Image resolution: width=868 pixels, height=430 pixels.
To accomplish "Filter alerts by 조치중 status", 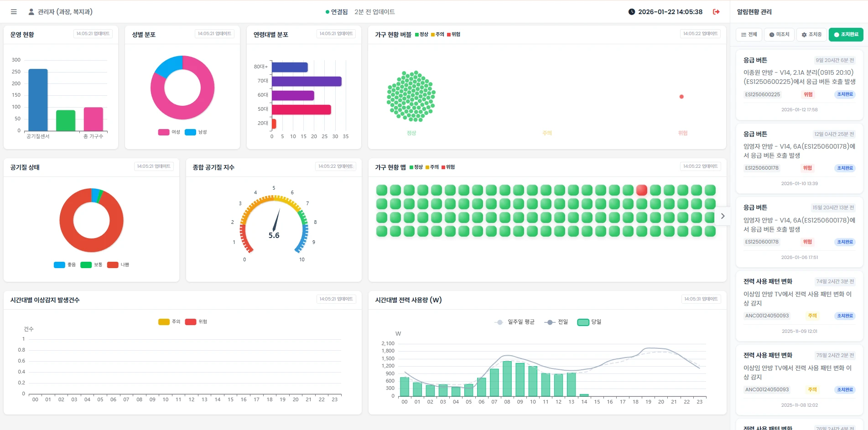I will (x=811, y=35).
